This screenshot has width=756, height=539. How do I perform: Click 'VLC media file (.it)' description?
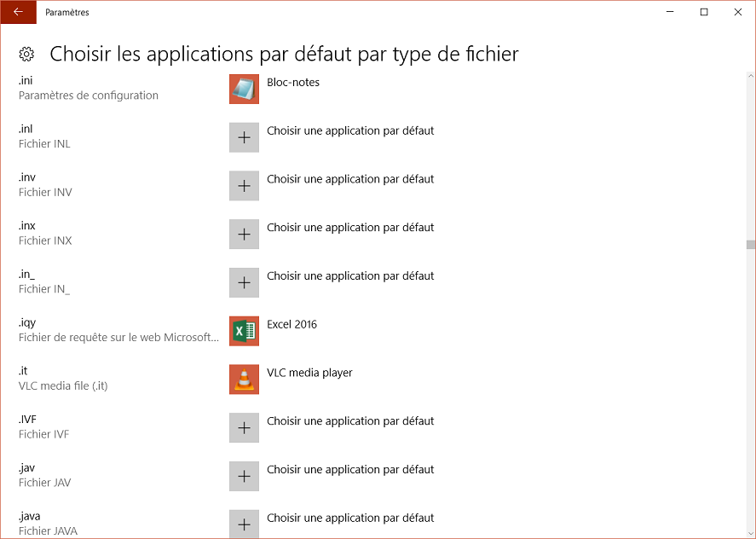[63, 386]
